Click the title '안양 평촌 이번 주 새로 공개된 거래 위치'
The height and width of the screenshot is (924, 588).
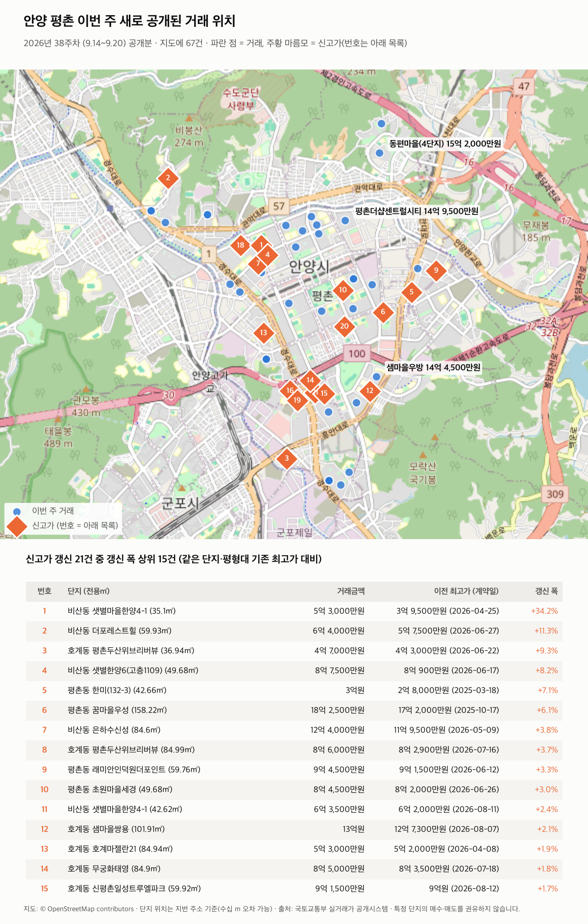click(x=130, y=21)
